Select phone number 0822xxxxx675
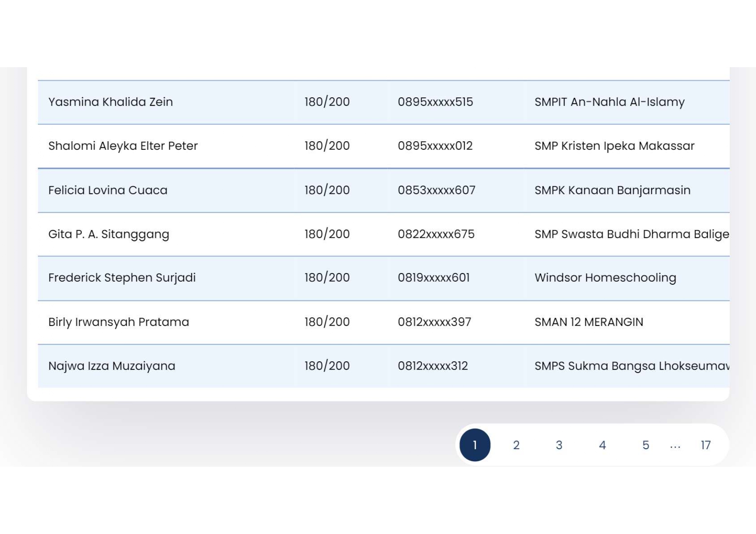756x534 pixels. coord(436,234)
